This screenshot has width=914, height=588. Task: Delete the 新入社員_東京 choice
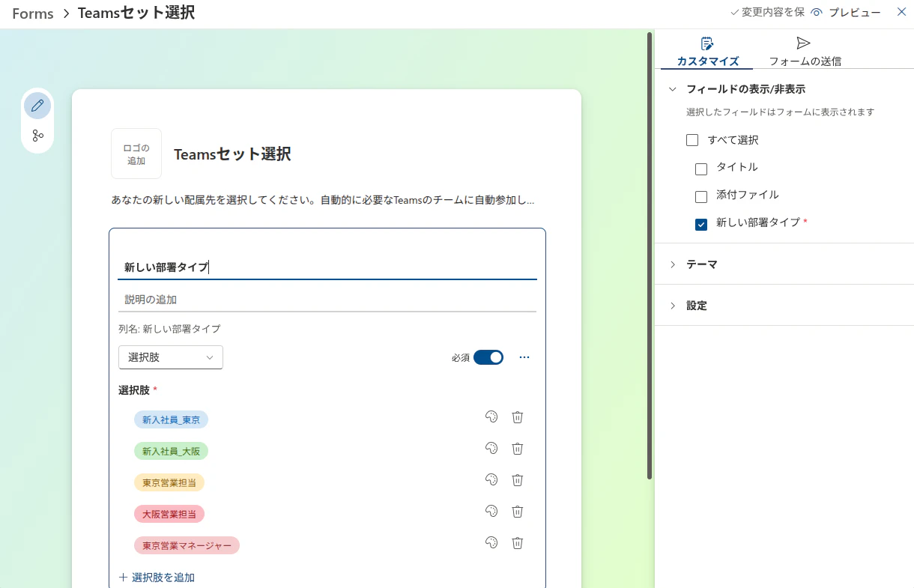[x=517, y=417]
